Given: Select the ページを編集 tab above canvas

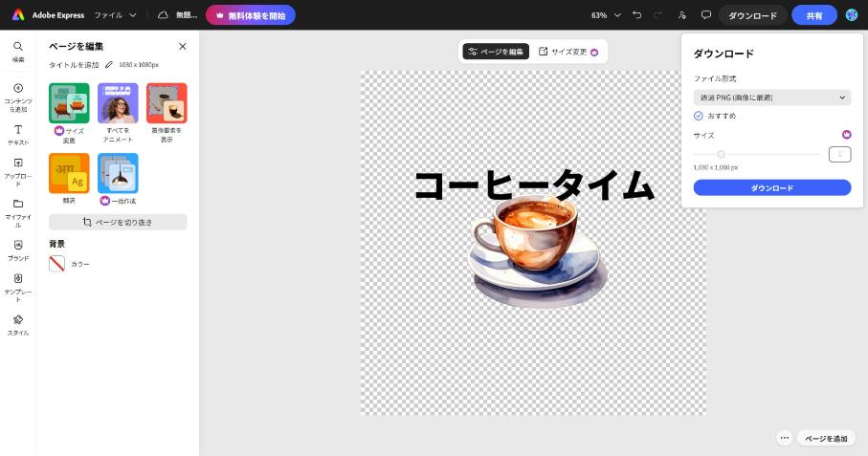Looking at the screenshot, I should pos(496,52).
